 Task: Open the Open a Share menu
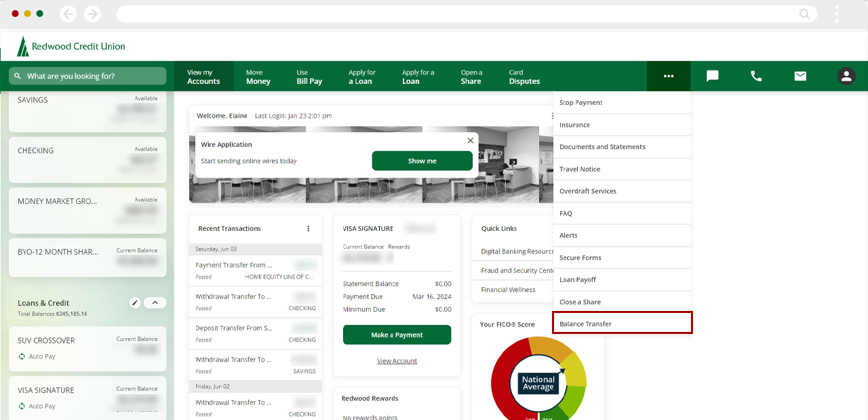point(471,77)
